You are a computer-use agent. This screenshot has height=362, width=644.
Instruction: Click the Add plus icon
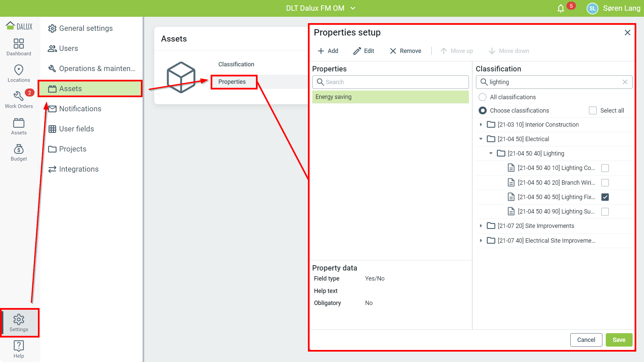(x=321, y=51)
